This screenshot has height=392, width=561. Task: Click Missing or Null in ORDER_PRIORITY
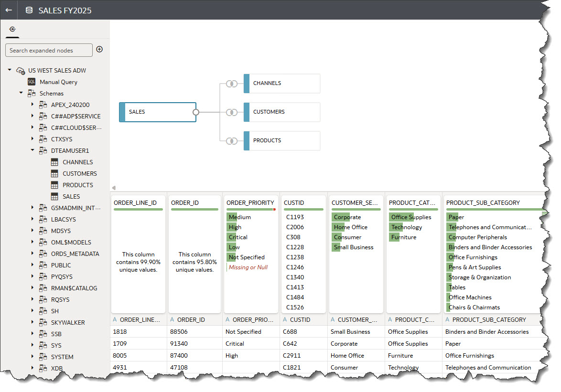[248, 267]
